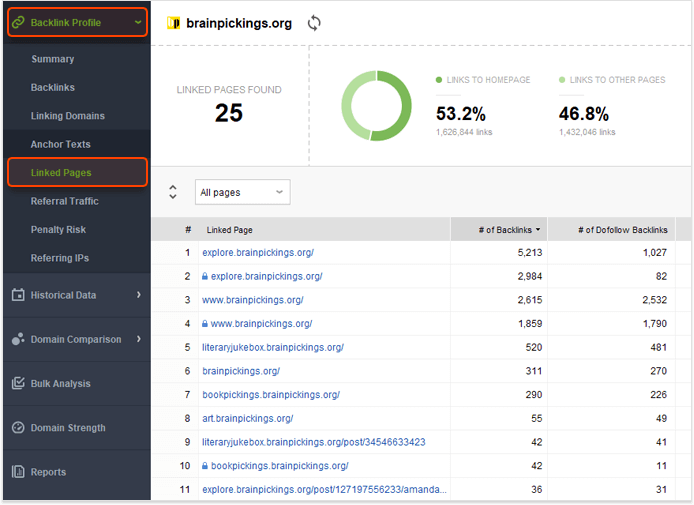This screenshot has height=505, width=694.
Task: Open Penalty Risk section
Action: [58, 229]
